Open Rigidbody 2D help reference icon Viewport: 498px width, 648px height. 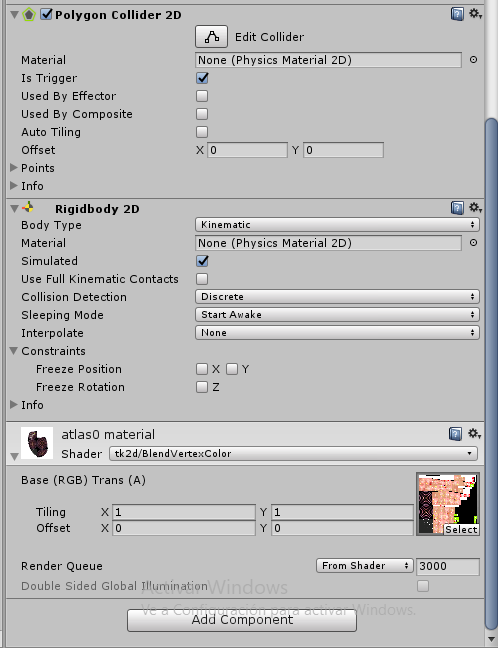pyautogui.click(x=457, y=208)
